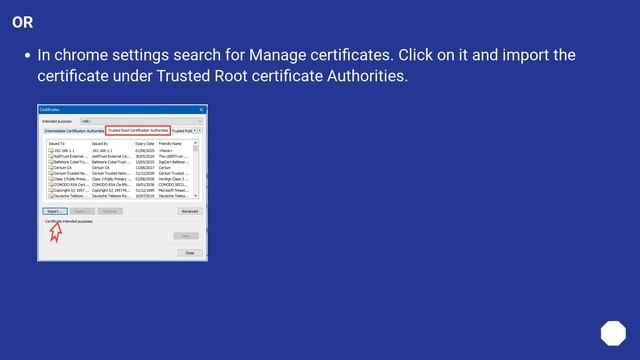Select the Deutsche Telekom certificate row
The image size is (640, 360).
tap(120, 196)
